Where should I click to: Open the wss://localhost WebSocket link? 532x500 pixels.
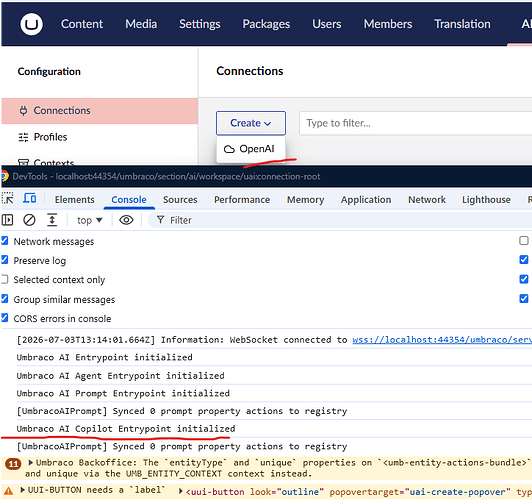pos(442,340)
